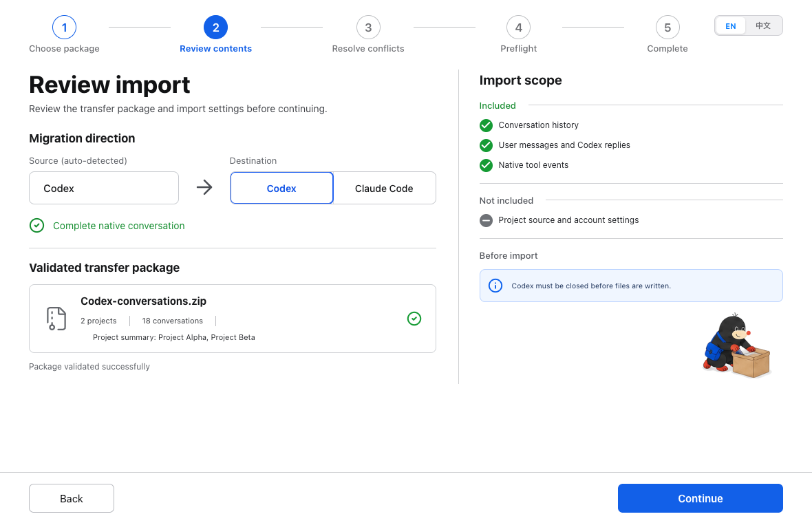The image size is (812, 523).
Task: Click the User messages and Codex replies check
Action: (x=487, y=145)
